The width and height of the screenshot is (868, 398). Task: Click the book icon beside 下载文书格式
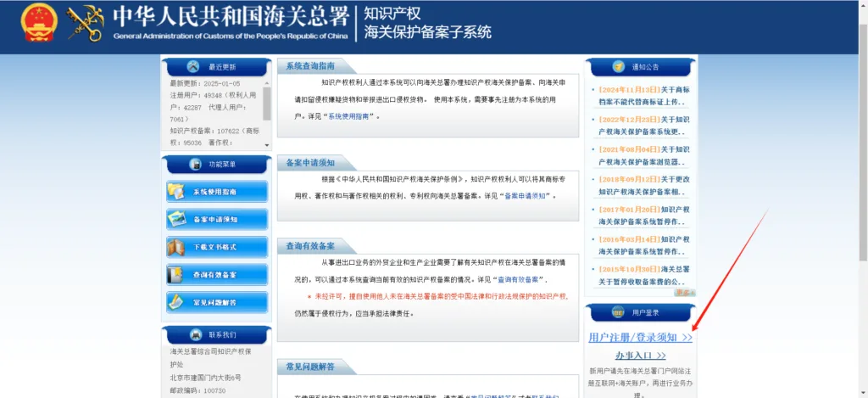176,247
